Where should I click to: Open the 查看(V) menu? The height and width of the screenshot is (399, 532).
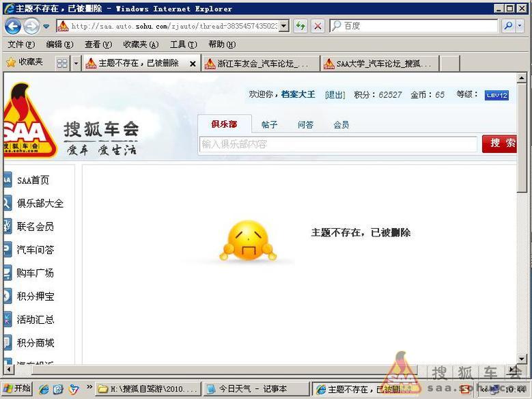(98, 44)
